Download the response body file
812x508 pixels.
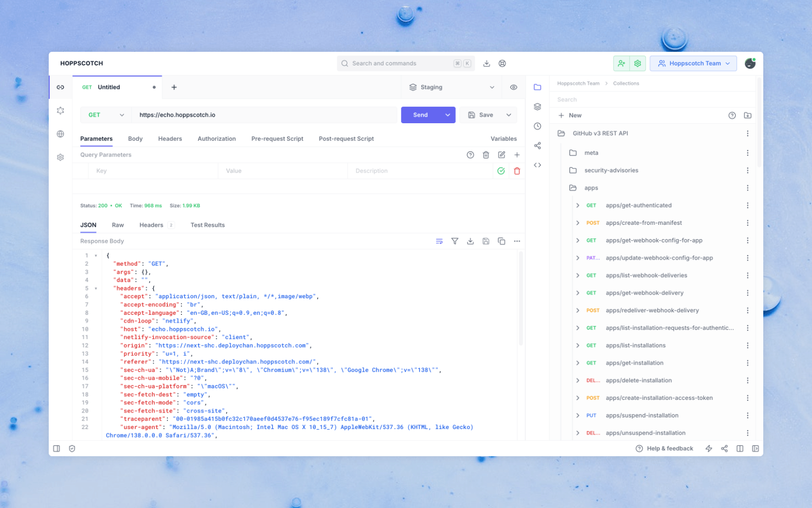(x=470, y=241)
